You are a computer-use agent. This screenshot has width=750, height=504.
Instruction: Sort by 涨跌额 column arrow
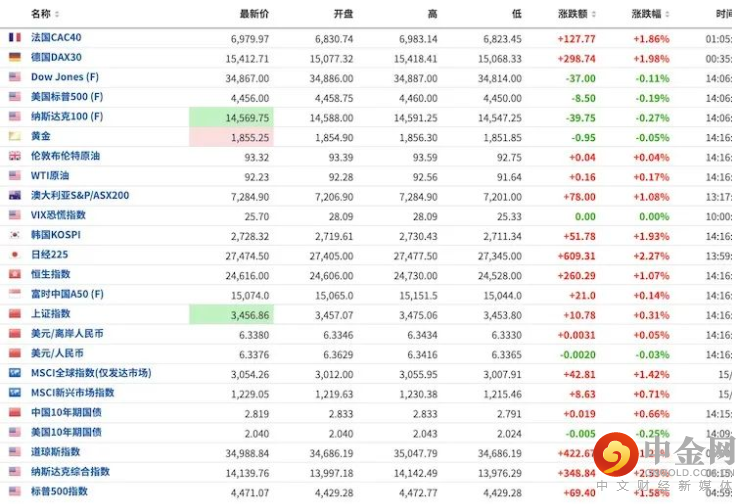pos(594,14)
